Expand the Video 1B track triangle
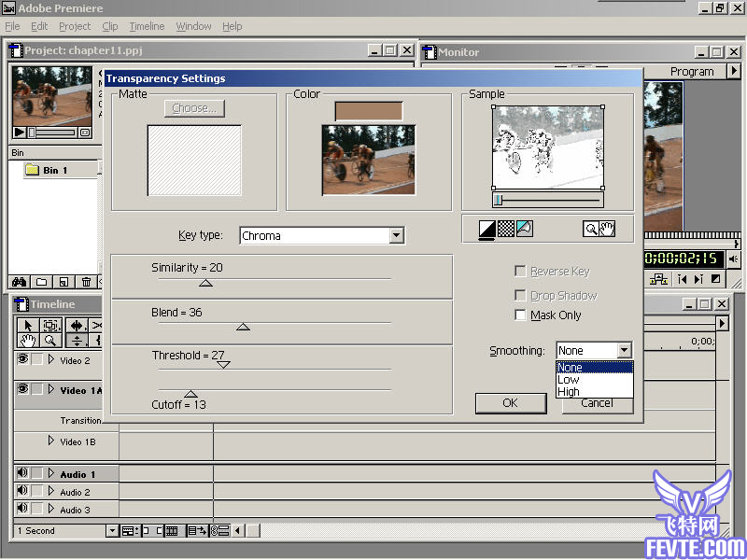The height and width of the screenshot is (560, 747). click(51, 441)
